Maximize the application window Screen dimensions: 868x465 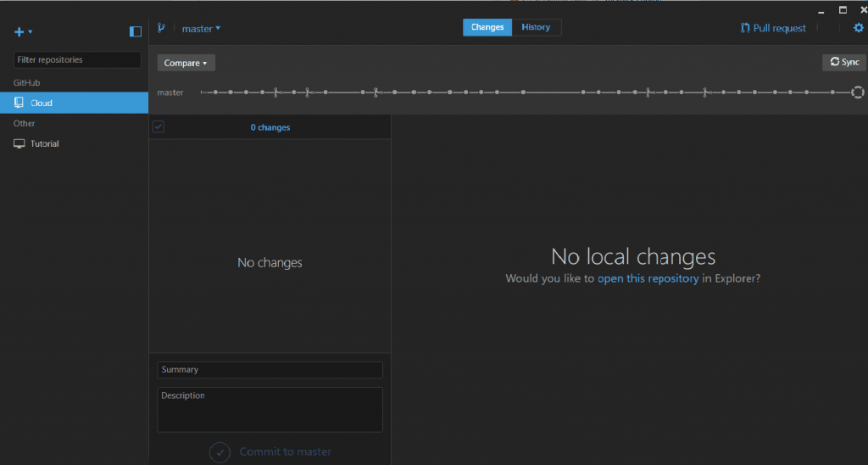click(843, 10)
